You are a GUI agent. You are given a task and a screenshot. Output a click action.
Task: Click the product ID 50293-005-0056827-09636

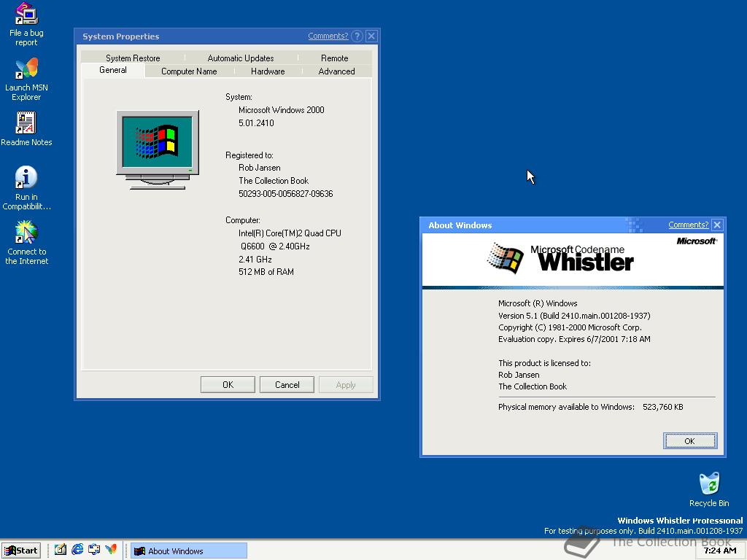(286, 194)
